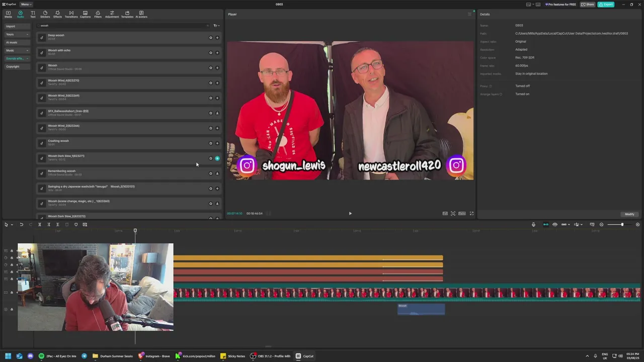Click the record voiceover microphone icon
644x362 pixels.
(x=534, y=225)
